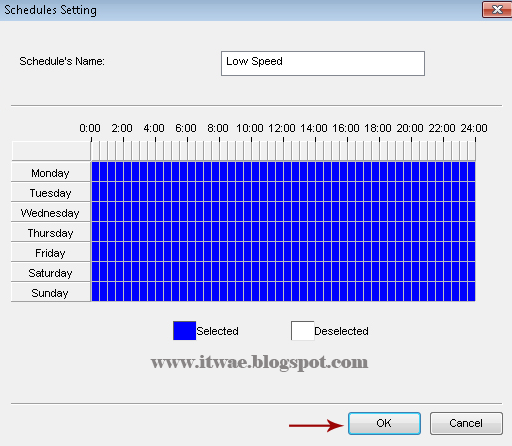Screen dimensions: 512x446
Task: Toggle Monday's last slot before 24:00
Action: (x=471, y=172)
